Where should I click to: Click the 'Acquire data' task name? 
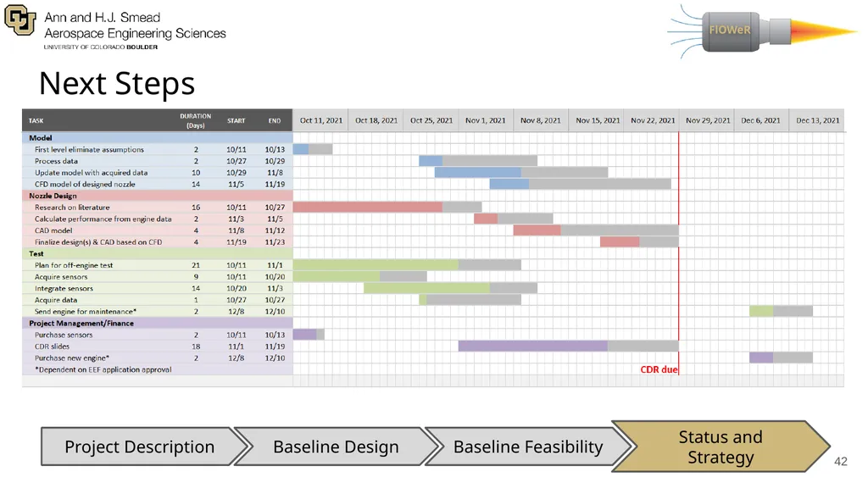point(56,300)
